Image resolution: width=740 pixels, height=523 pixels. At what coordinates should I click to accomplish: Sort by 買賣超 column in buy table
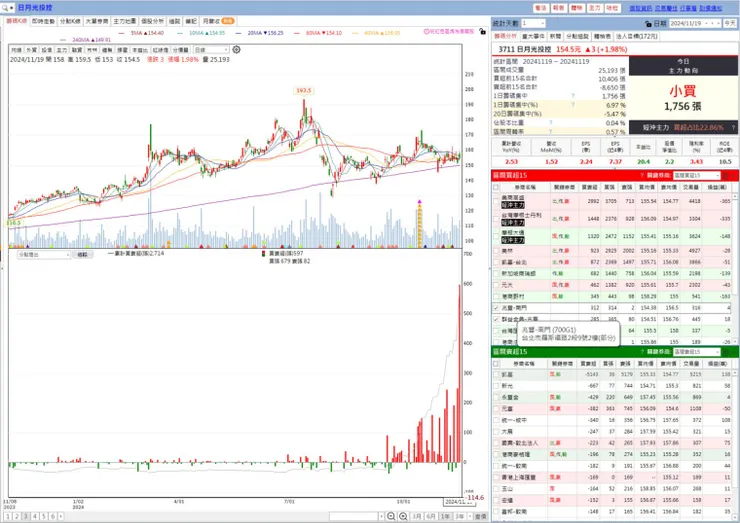(589, 187)
